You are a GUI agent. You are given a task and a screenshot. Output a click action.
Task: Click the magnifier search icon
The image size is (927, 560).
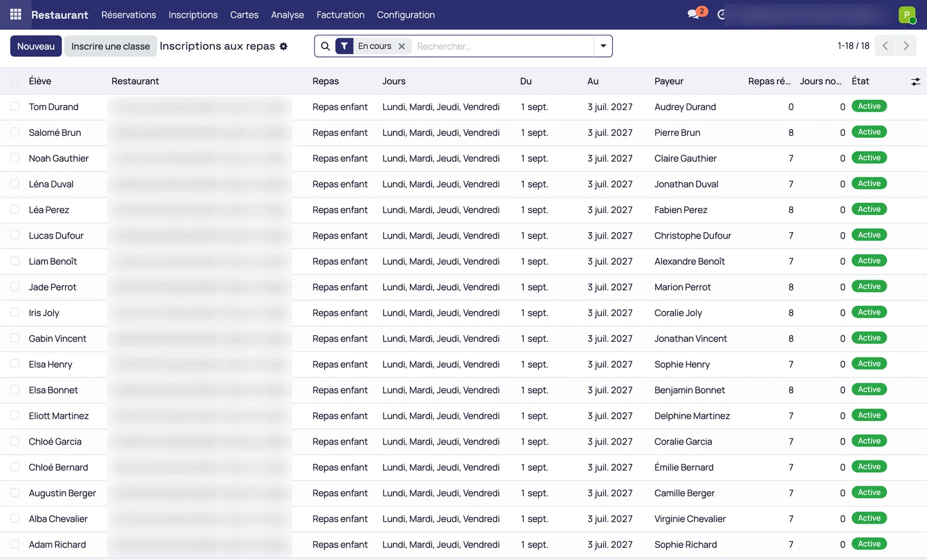pyautogui.click(x=326, y=46)
